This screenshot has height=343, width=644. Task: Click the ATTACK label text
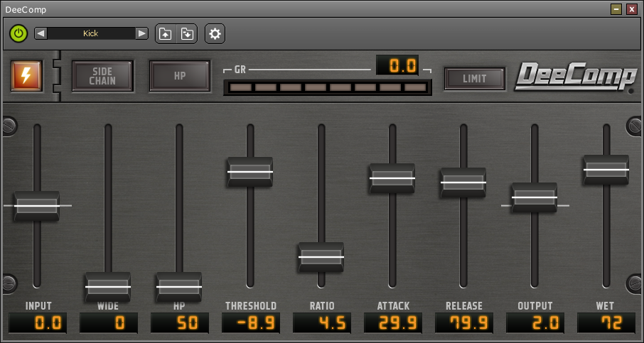coord(394,306)
